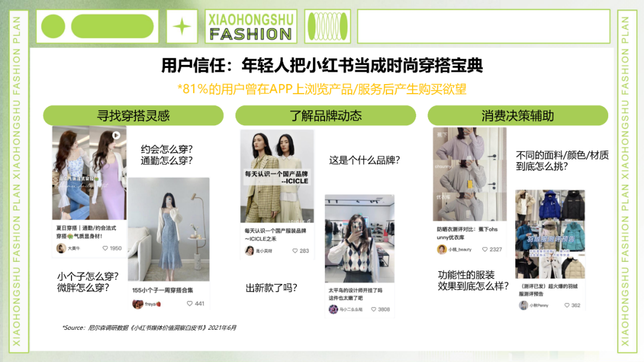
Task: Open the down jacket review collage thumbnail
Action: (550, 234)
